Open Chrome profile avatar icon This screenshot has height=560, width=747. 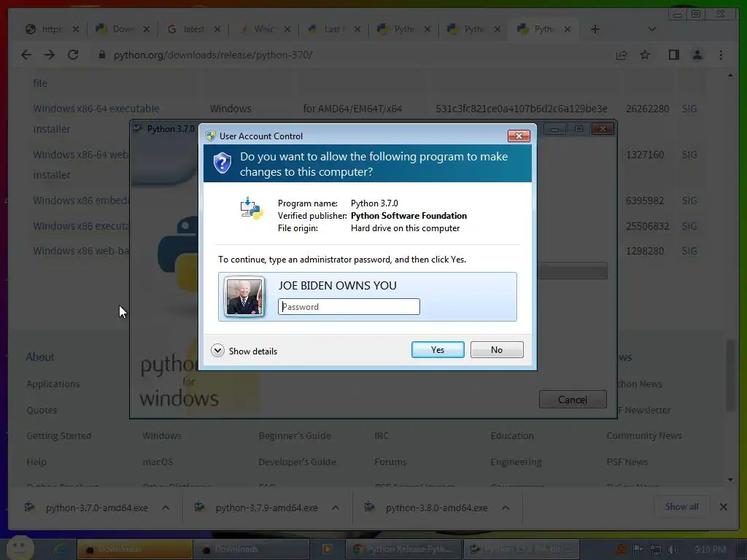coord(697,55)
